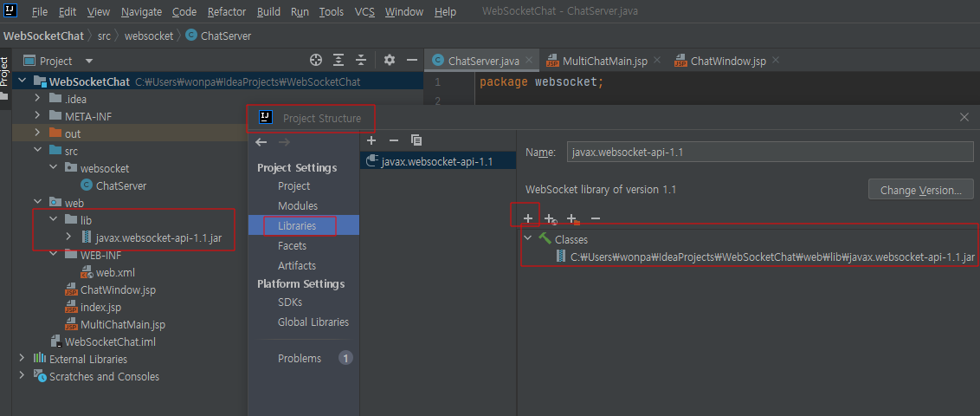Expand the .idea folder
This screenshot has width=980, height=416.
37,98
